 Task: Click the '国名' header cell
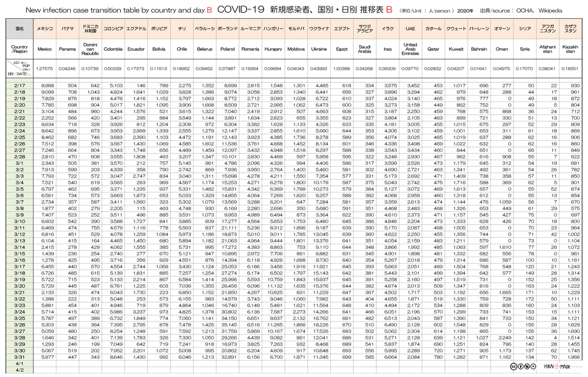pos(20,29)
